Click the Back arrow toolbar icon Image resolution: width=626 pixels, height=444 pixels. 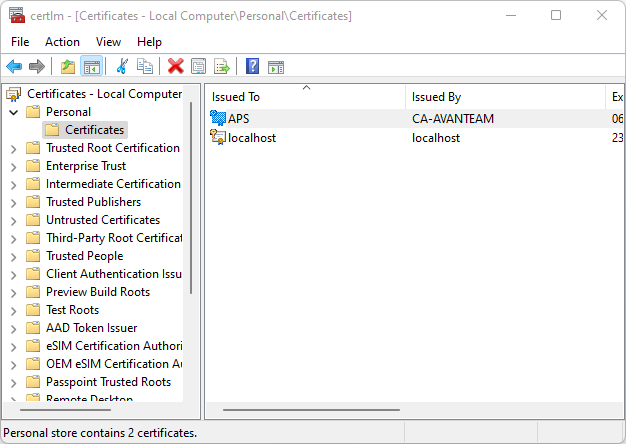click(x=14, y=67)
